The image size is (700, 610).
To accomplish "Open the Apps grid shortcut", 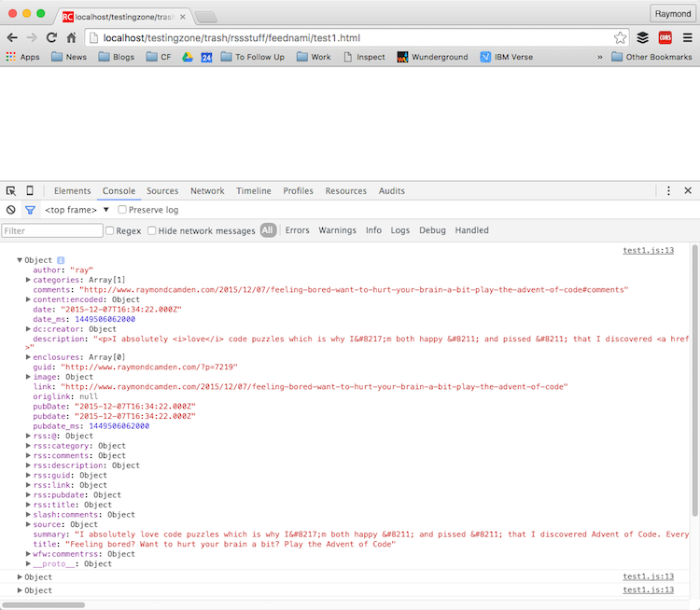I will click(22, 57).
